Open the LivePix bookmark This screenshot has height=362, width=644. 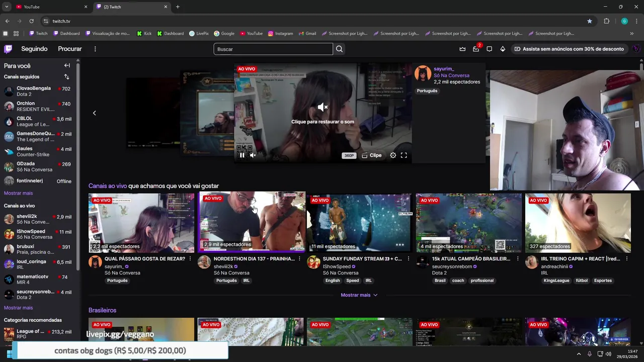coord(199,34)
